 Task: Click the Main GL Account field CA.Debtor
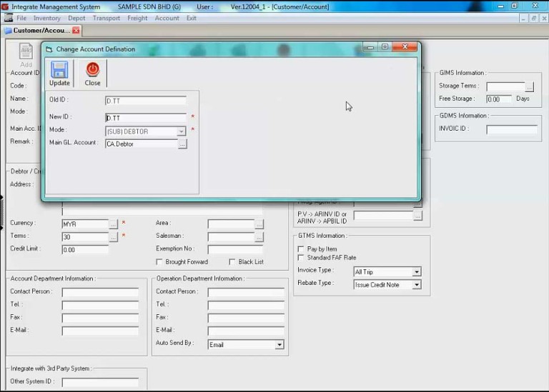(x=142, y=144)
